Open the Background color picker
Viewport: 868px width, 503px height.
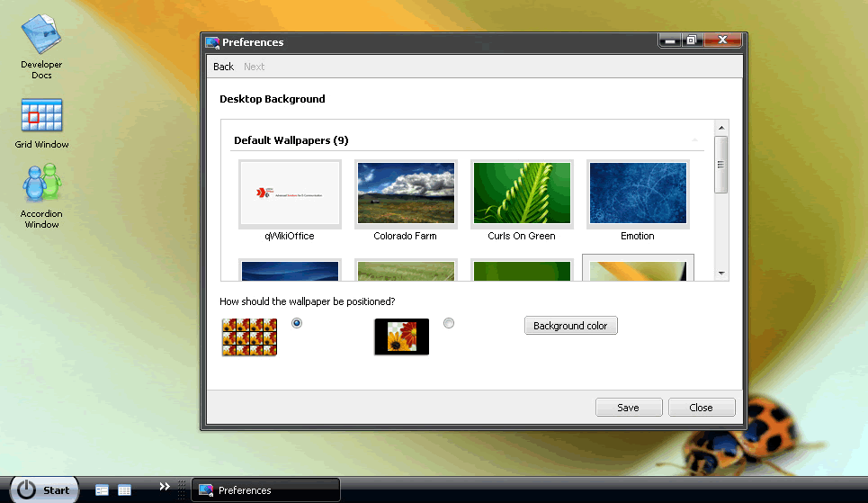[571, 326]
